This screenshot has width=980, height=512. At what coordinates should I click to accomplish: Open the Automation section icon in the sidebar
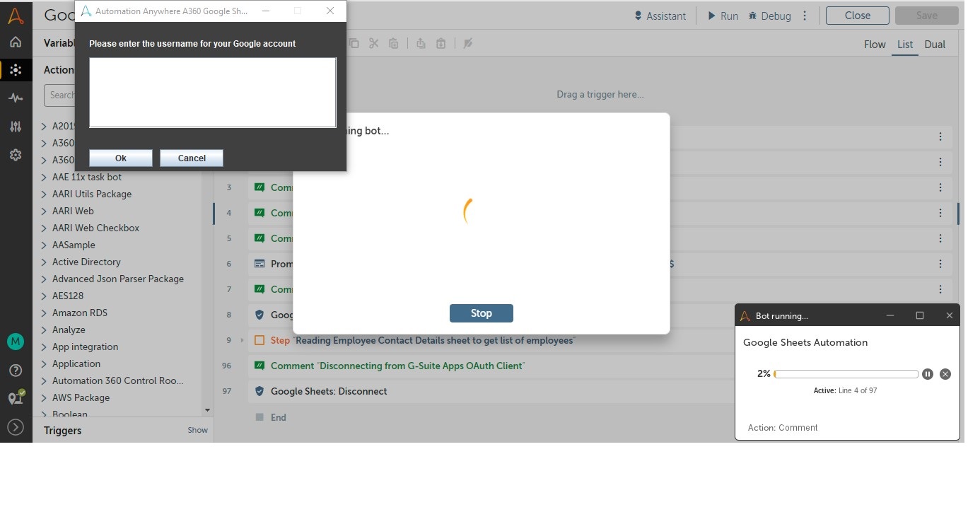16,70
